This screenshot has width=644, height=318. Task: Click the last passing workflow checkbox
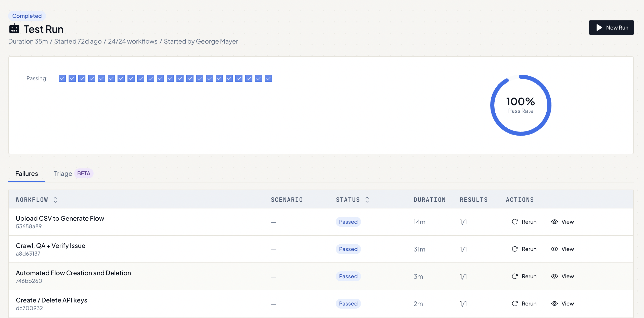pos(268,78)
